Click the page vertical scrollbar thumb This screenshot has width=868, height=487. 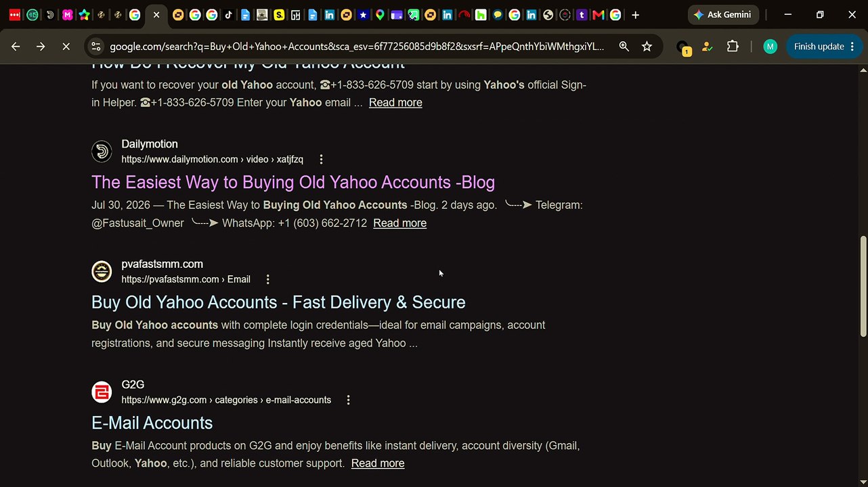click(863, 285)
